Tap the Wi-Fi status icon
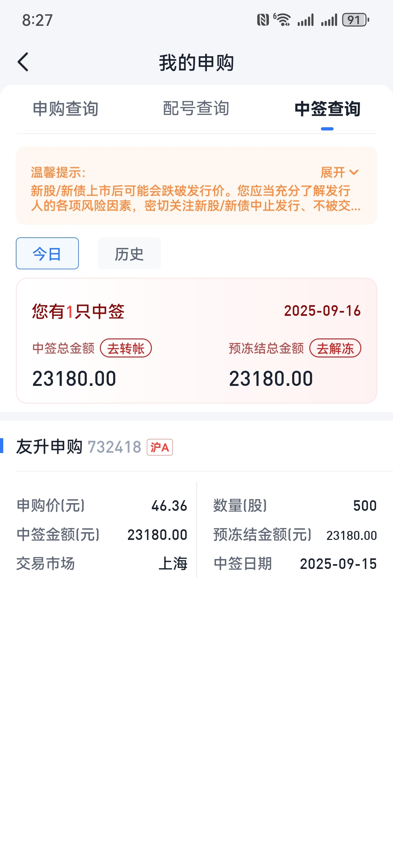Viewport: 393px width, 868px height. [282, 20]
